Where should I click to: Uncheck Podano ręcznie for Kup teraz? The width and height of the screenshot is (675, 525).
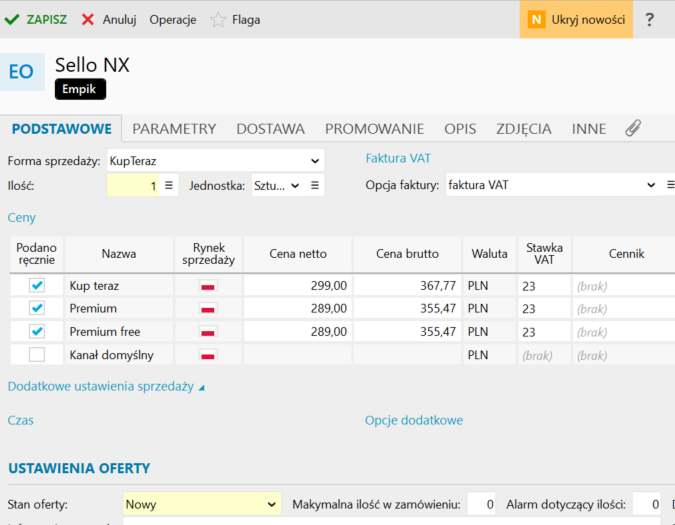37,285
